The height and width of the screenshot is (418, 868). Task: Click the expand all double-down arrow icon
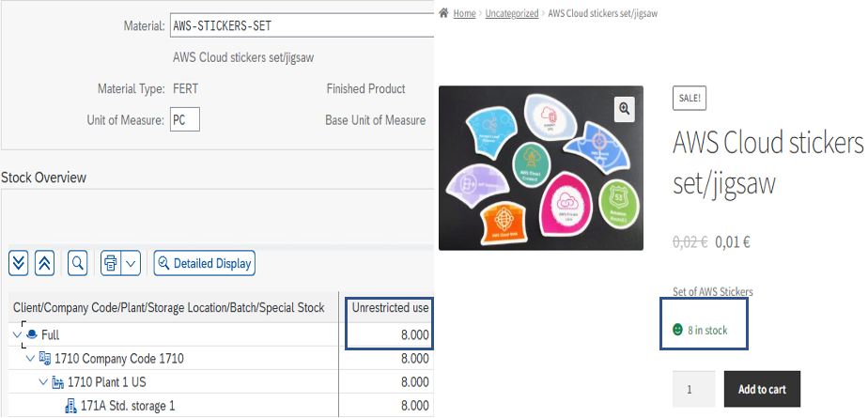[x=18, y=263]
